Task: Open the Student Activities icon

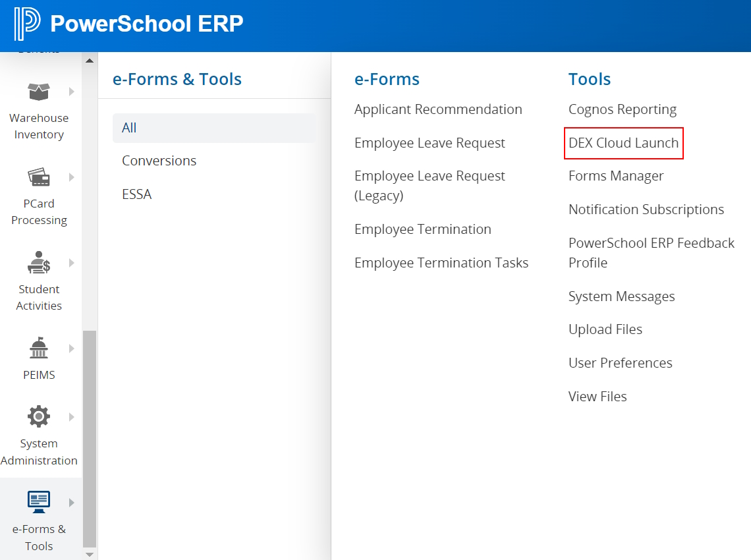Action: coord(39,263)
